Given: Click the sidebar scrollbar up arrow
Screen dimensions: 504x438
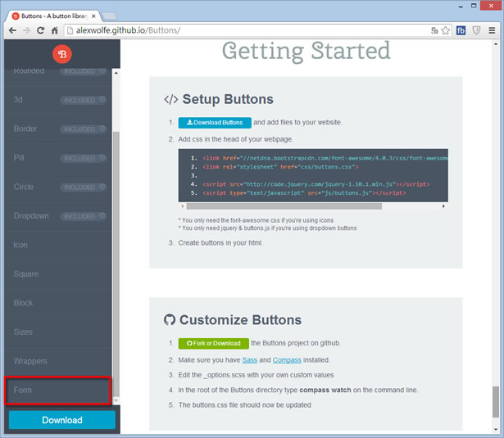Looking at the screenshot, I should (x=116, y=73).
